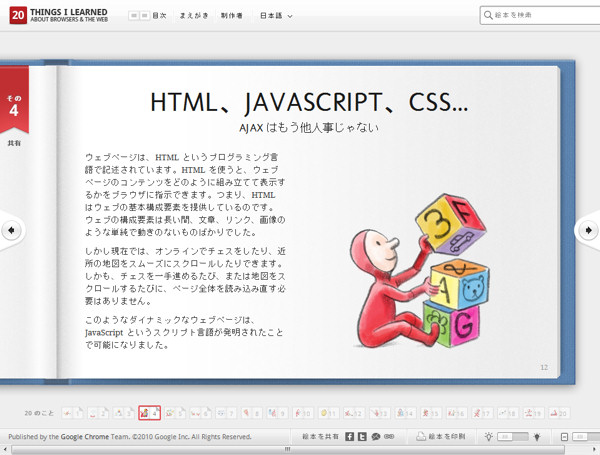Share the book on Twitter
The height and width of the screenshot is (455, 600).
(x=362, y=437)
